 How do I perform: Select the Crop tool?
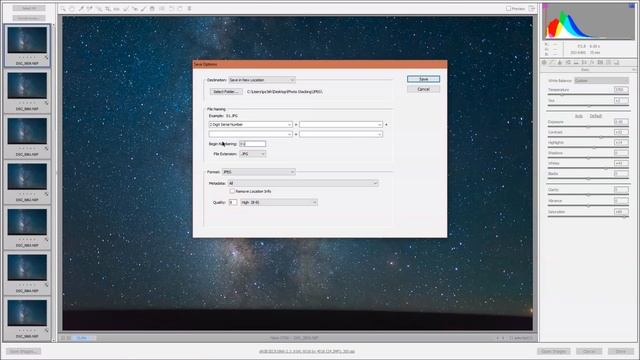pos(108,9)
